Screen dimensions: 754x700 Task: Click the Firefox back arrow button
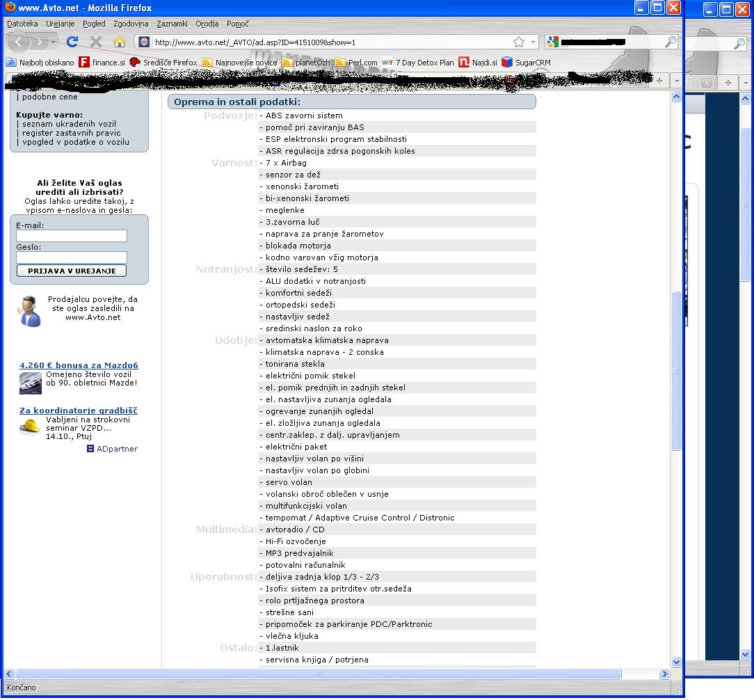point(18,42)
